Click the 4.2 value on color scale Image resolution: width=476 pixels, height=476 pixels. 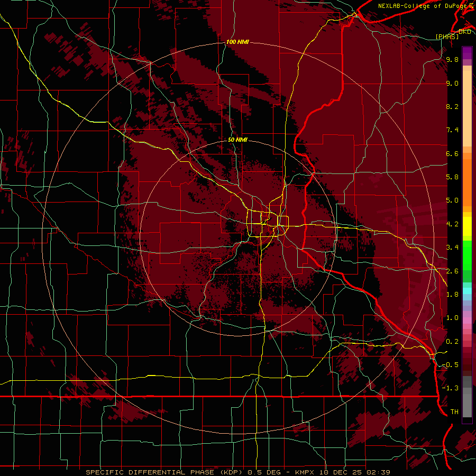[452, 224]
